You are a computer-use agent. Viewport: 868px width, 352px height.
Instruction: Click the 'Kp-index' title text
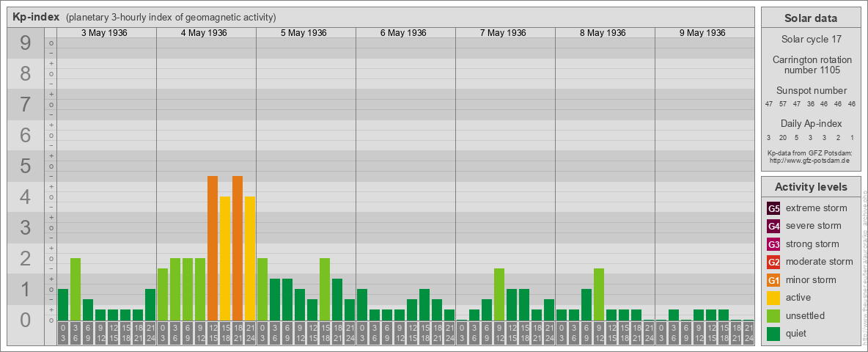coord(37,17)
